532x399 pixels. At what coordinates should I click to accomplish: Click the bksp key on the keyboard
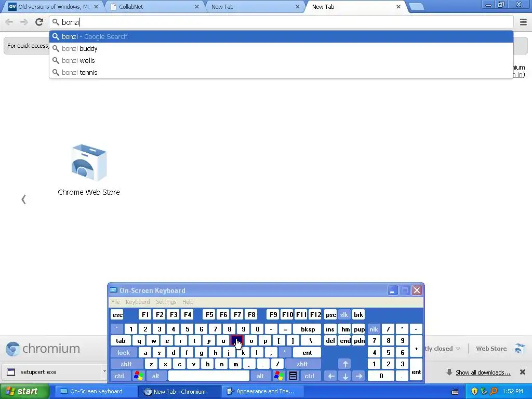(308, 329)
